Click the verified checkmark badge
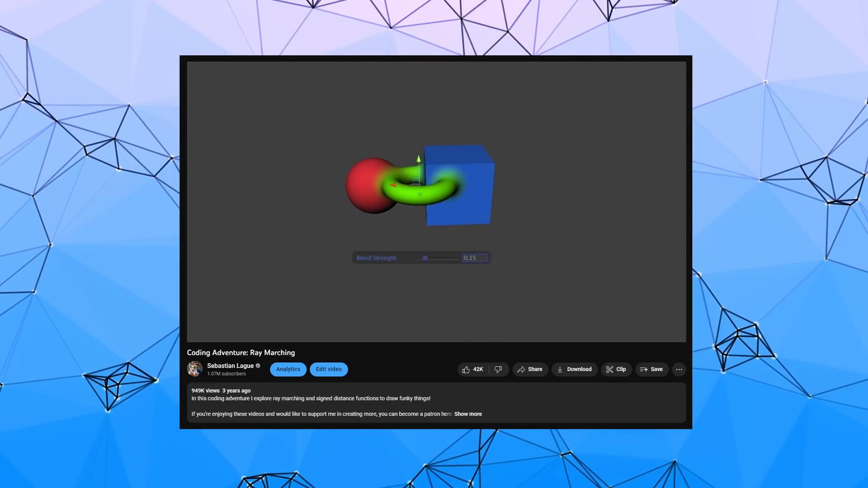 click(258, 366)
